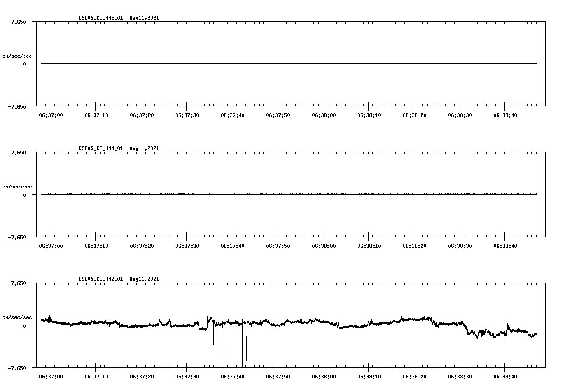Click the cm/sec/sec label on top plot

[17, 55]
